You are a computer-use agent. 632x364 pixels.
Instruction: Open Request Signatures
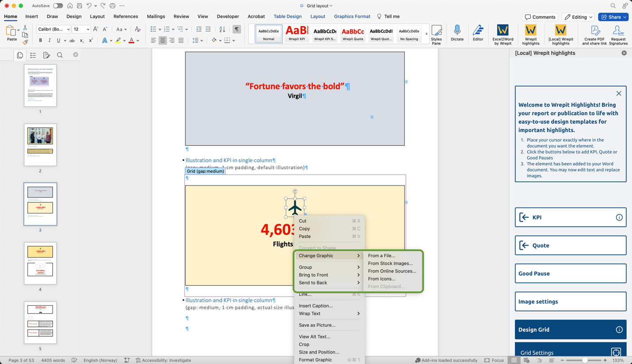(x=618, y=34)
